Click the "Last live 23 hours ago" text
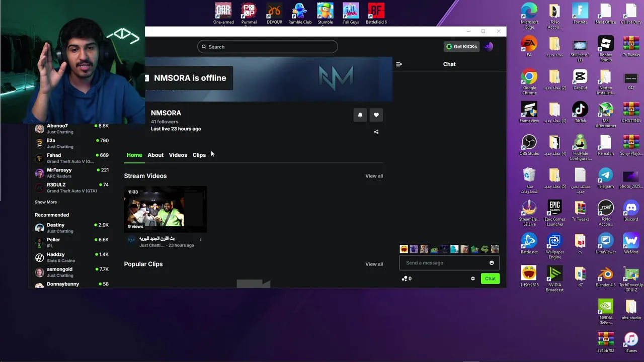The image size is (644, 362). click(x=176, y=129)
